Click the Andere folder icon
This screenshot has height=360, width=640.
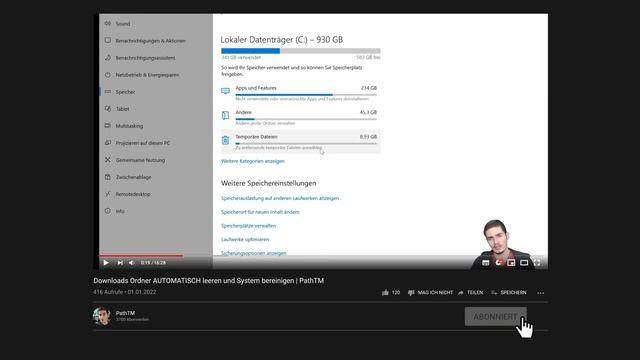[225, 116]
